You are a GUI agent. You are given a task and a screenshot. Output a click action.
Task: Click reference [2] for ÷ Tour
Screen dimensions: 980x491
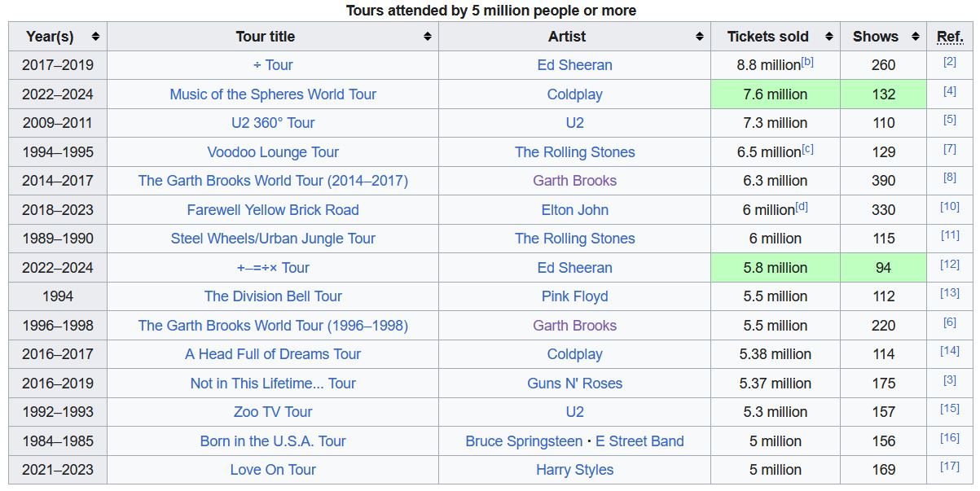(x=949, y=62)
